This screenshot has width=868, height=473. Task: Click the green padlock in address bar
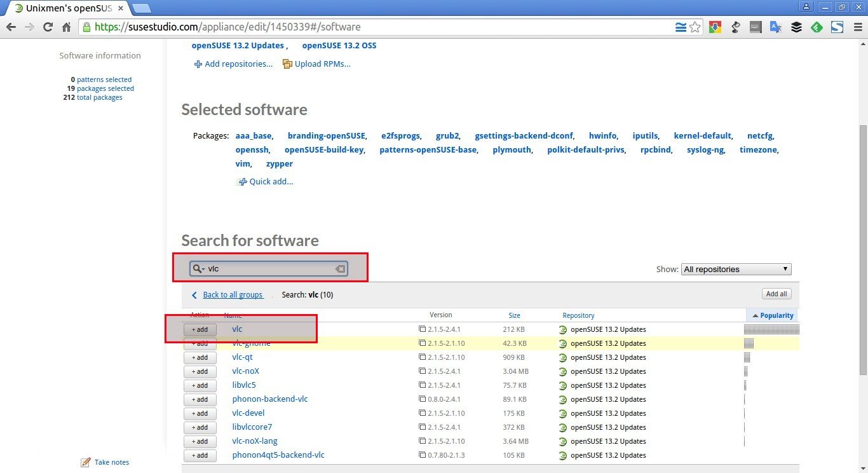[x=86, y=27]
